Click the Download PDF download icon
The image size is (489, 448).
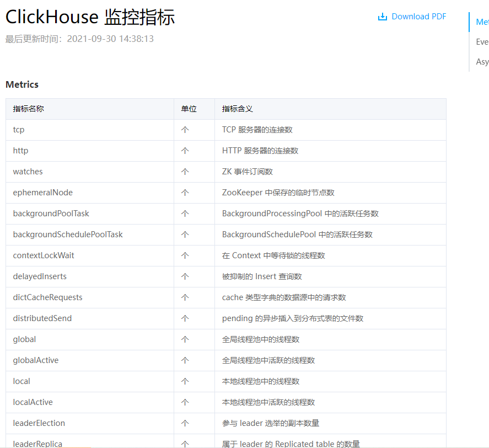(381, 16)
